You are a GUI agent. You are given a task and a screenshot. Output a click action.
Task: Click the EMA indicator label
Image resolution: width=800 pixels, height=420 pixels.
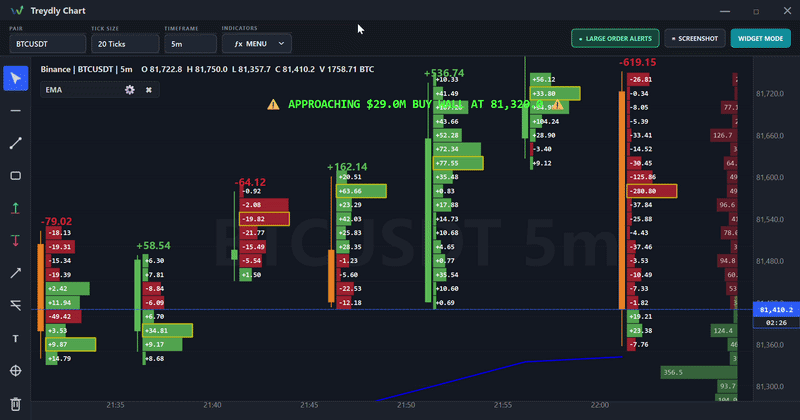tap(54, 90)
